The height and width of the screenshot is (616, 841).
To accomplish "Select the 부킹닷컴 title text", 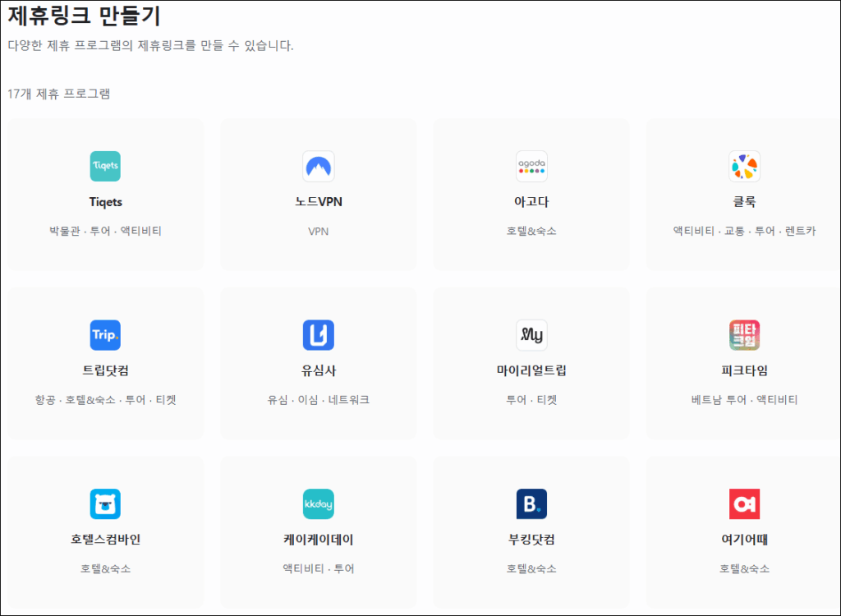I will tap(531, 540).
